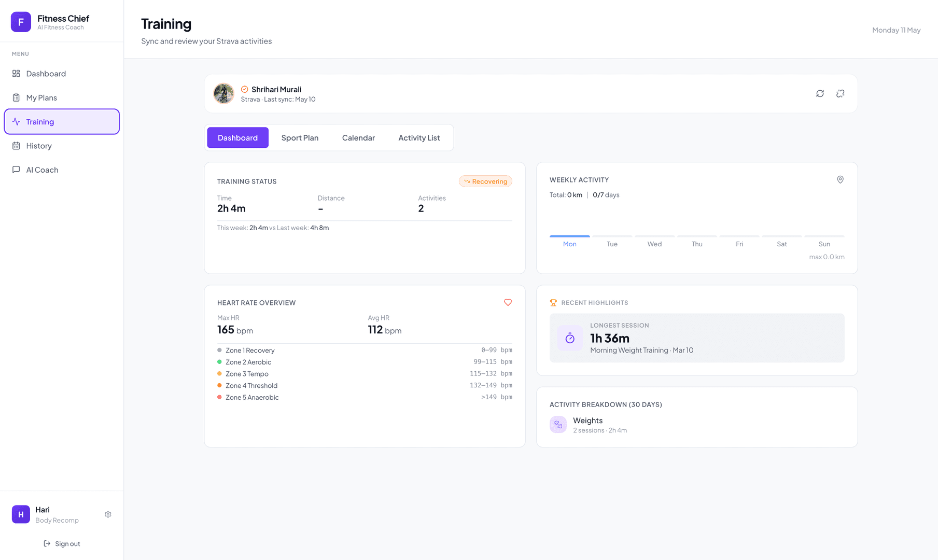Click the Shrihari Murali profile name
The image size is (938, 560).
(x=276, y=89)
